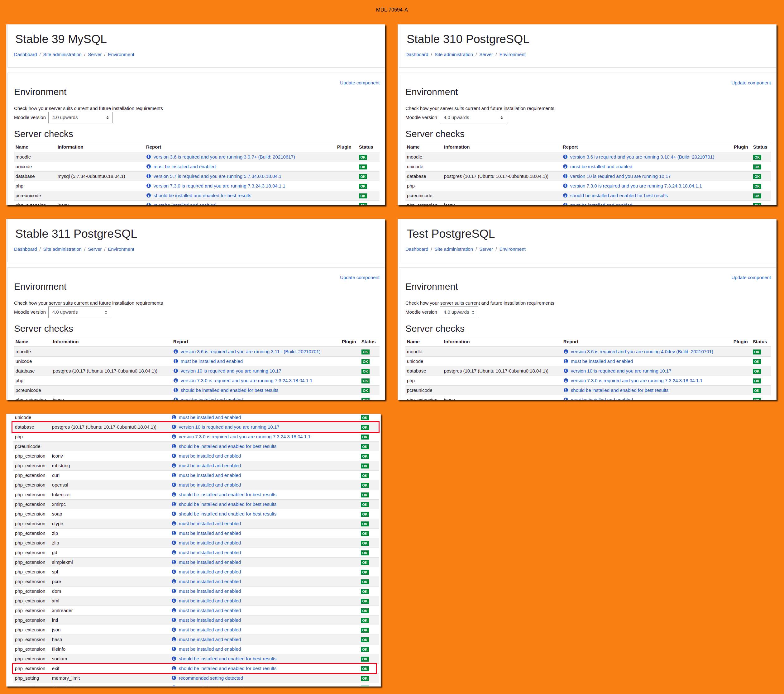784x694 pixels.
Task: Click info icon on Stable 310 PostgreSQL unicode row
Action: 565,166
